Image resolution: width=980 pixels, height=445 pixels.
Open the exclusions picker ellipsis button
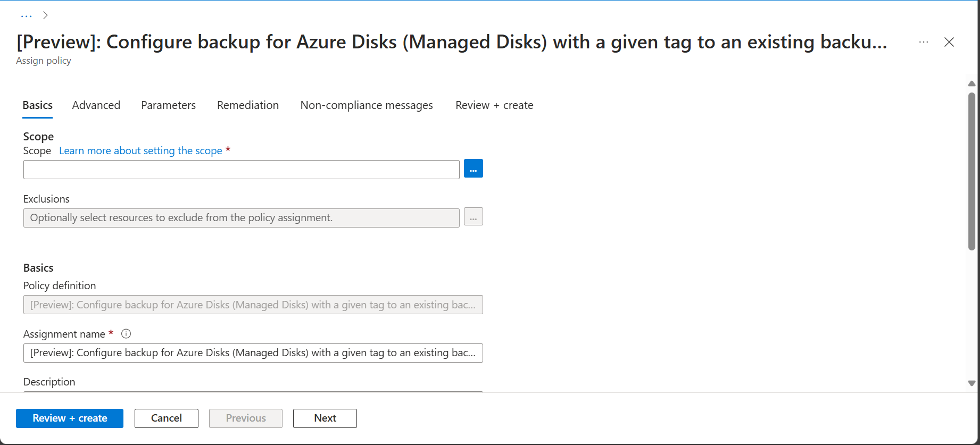(473, 217)
